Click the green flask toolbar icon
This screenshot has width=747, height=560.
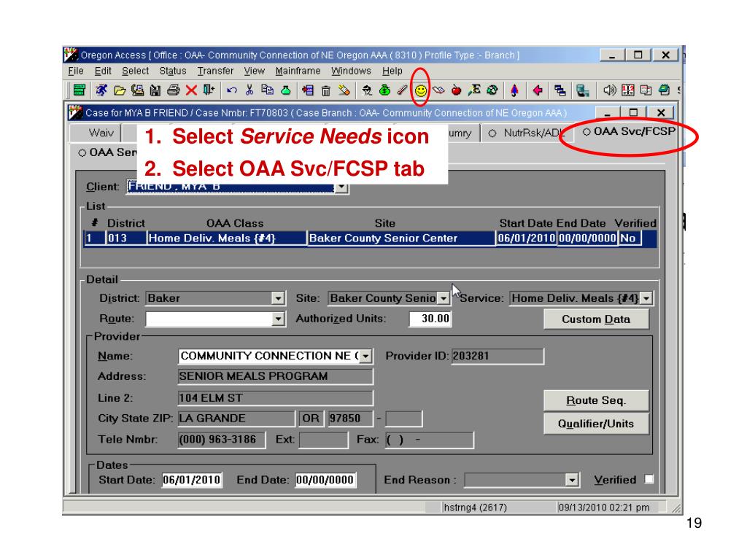(285, 90)
